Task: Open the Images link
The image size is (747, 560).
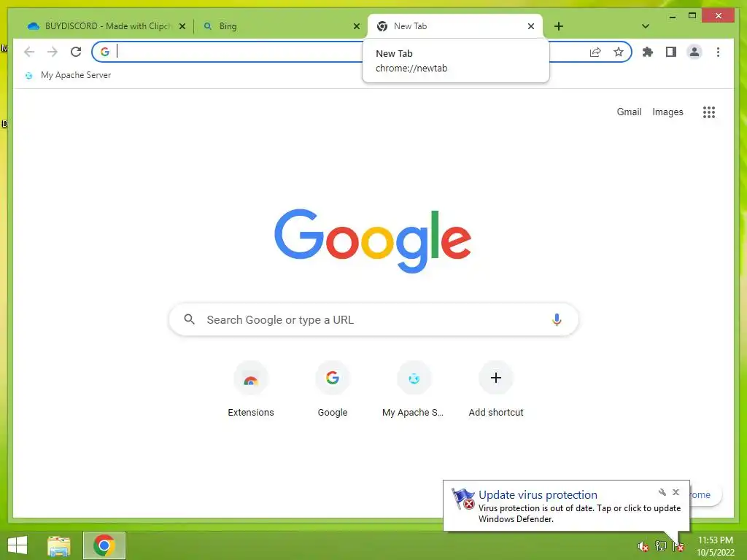Action: coord(667,112)
